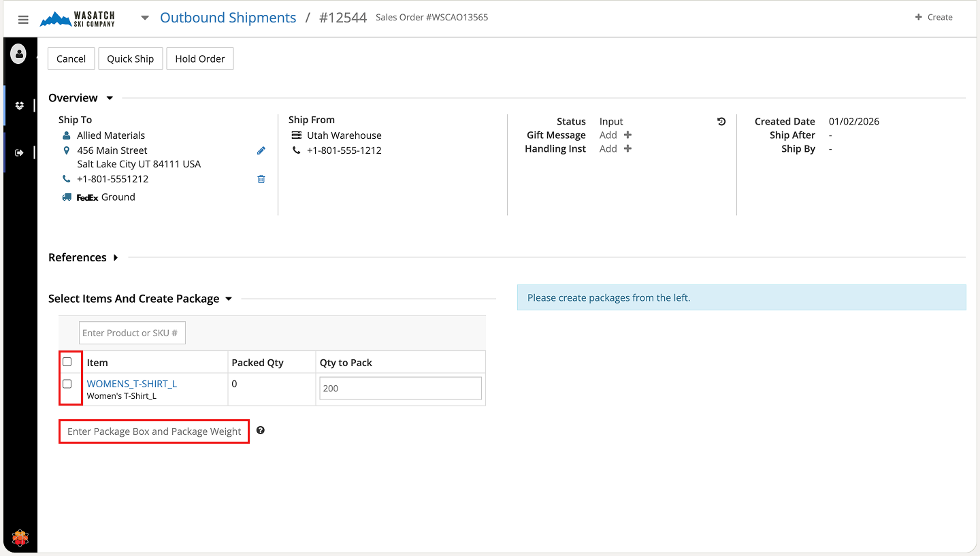
Task: Click the status history clock icon
Action: point(721,122)
